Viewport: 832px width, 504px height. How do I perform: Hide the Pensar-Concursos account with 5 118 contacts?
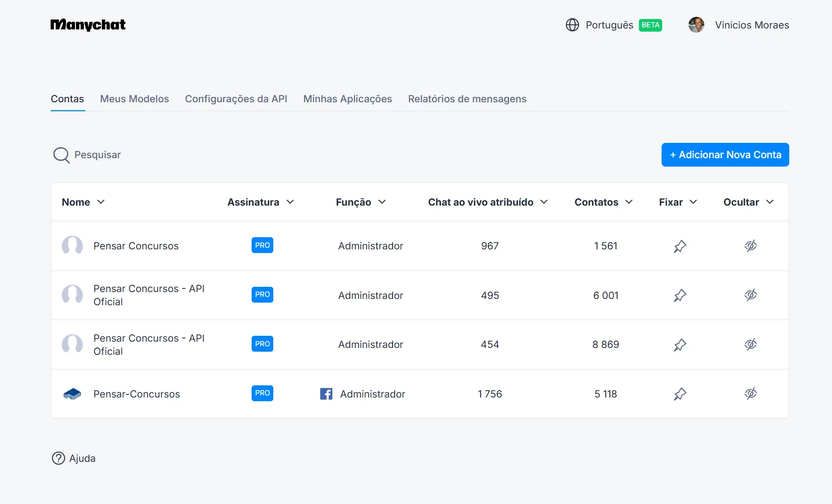pos(751,394)
